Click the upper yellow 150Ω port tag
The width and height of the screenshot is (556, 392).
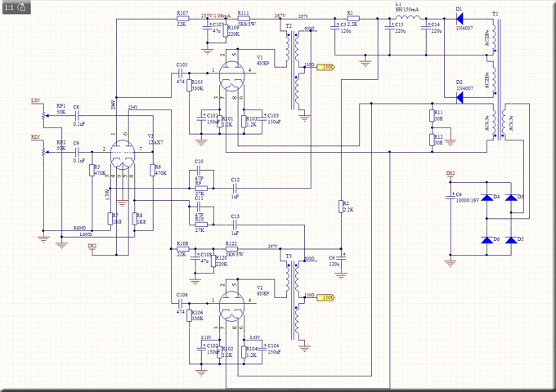pyautogui.click(x=325, y=69)
